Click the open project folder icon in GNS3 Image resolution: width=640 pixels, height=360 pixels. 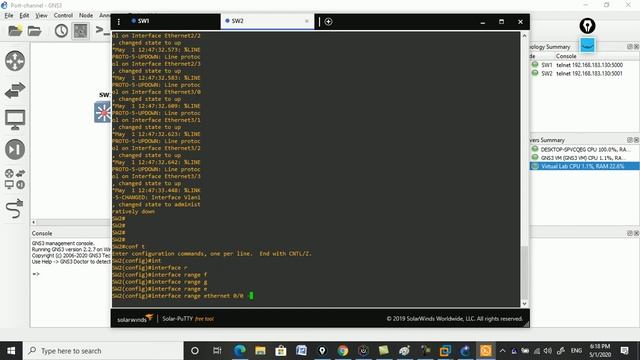pyautogui.click(x=35, y=31)
